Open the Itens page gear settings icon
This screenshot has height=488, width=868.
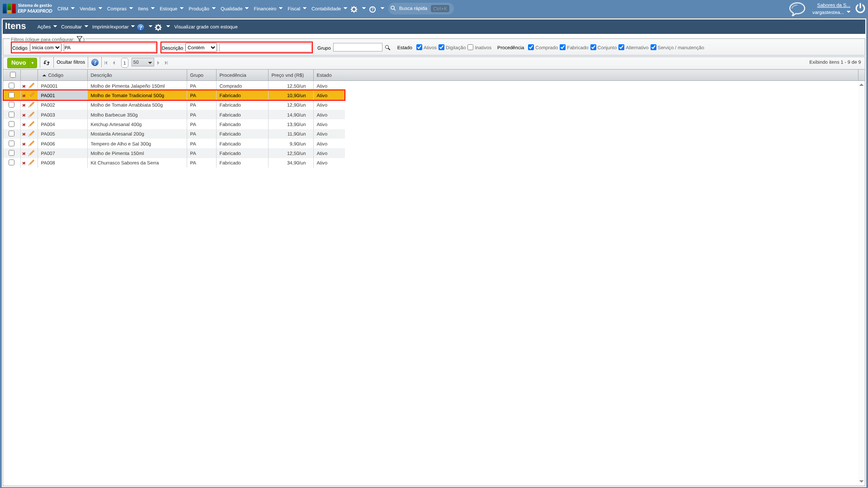158,27
